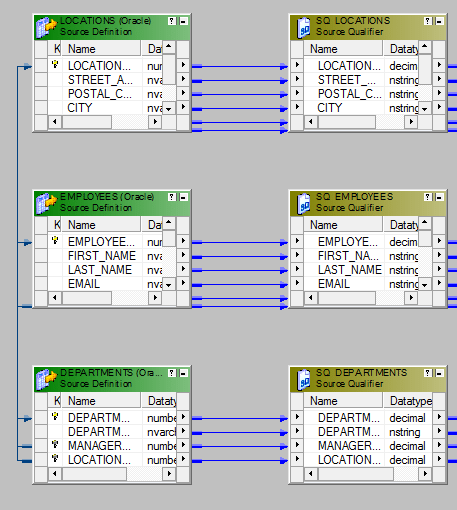457x510 pixels.
Task: Iconize the SQ_EMPLOYEES transformation box
Action: click(440, 197)
